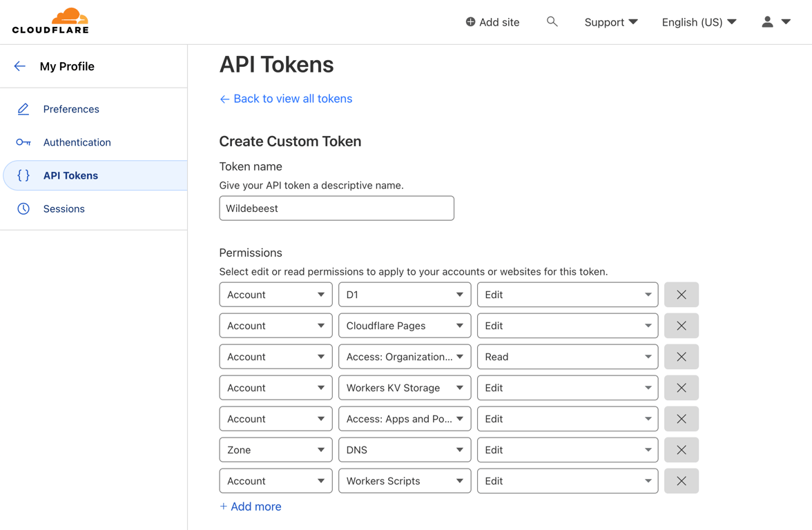Image resolution: width=812 pixels, height=530 pixels.
Task: Click the Add site plus icon
Action: point(470,22)
